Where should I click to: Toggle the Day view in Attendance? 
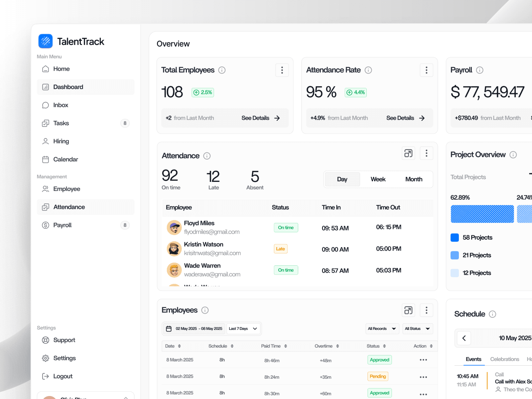(342, 179)
